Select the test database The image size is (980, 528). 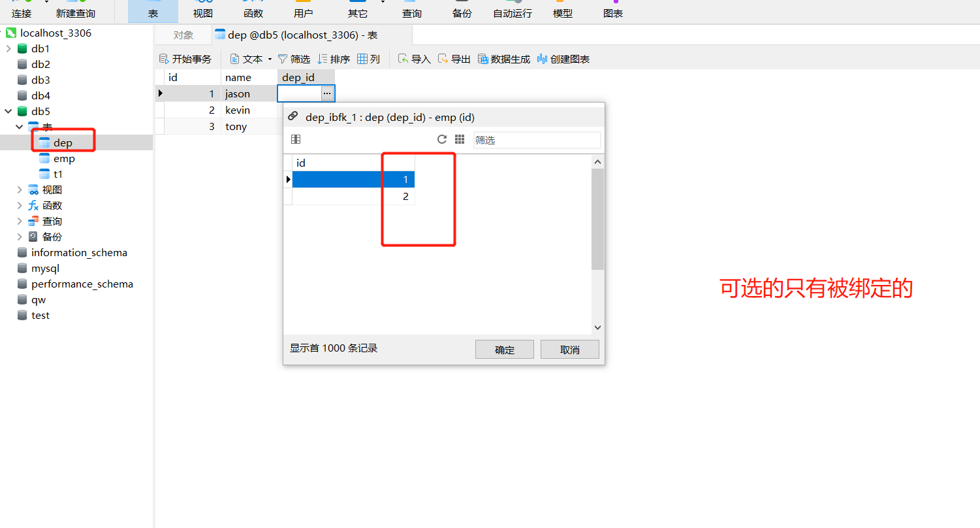[x=40, y=315]
